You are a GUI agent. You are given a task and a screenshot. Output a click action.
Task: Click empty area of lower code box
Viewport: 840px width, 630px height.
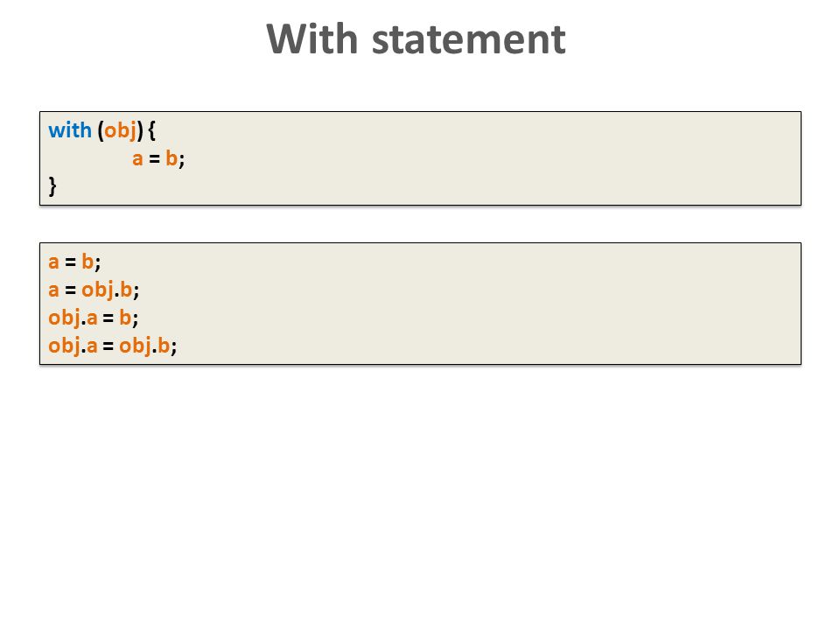click(x=482, y=304)
